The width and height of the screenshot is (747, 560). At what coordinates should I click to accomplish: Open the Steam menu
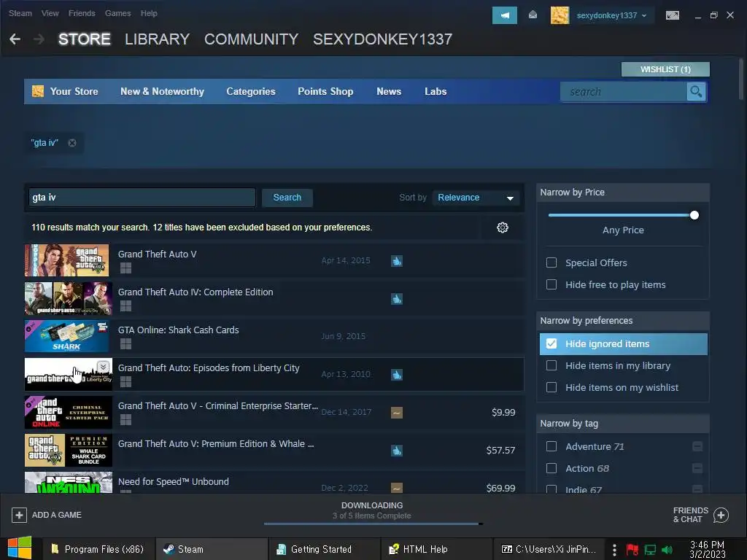click(x=20, y=13)
